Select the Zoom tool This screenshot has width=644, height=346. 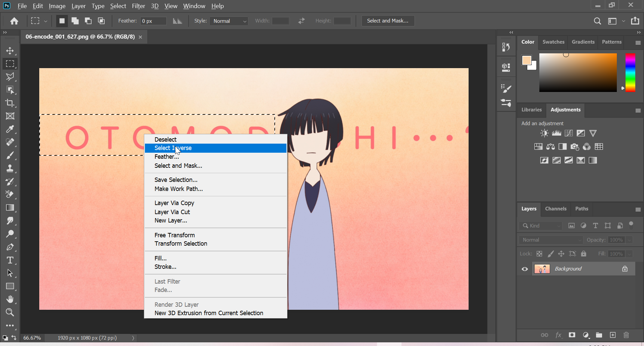tap(10, 312)
